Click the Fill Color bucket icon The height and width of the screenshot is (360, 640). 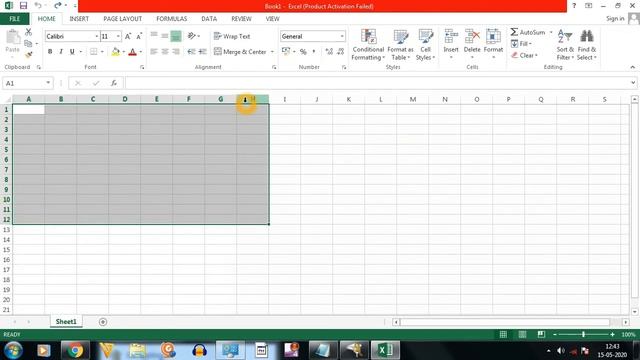click(116, 51)
